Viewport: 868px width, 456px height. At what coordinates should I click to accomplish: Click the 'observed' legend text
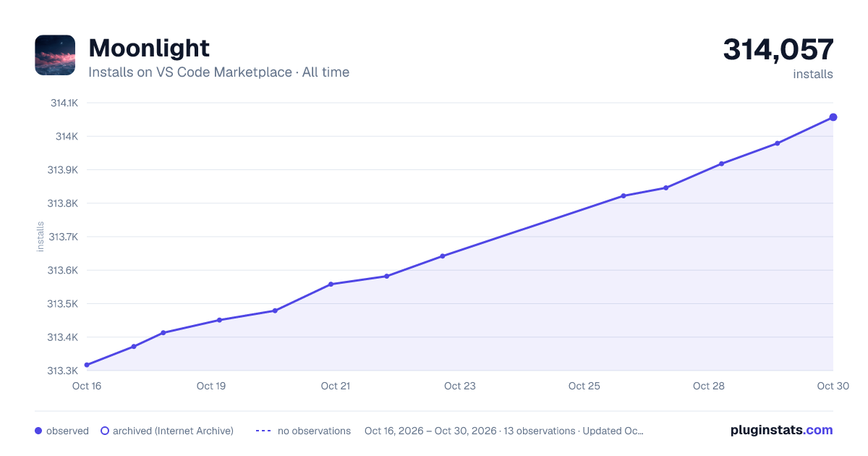tap(67, 431)
